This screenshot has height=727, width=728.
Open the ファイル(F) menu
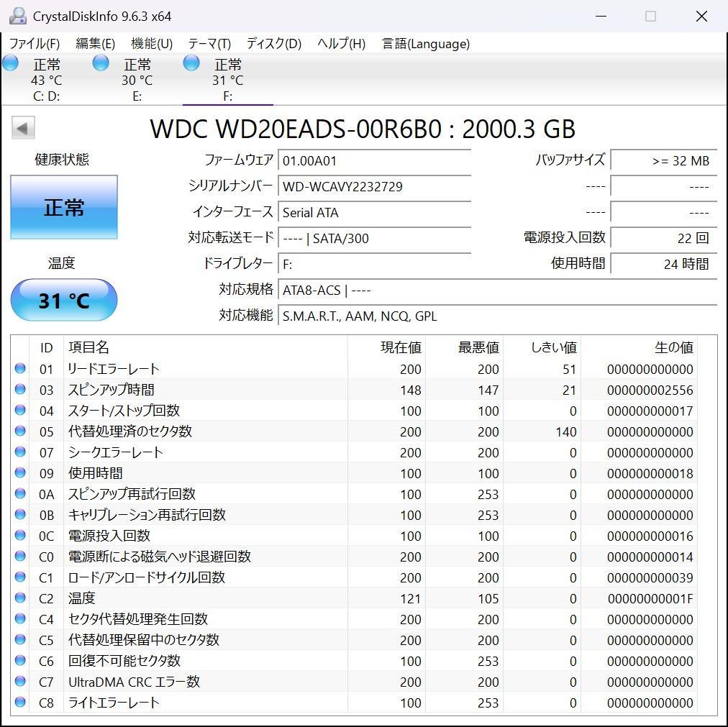(x=33, y=44)
